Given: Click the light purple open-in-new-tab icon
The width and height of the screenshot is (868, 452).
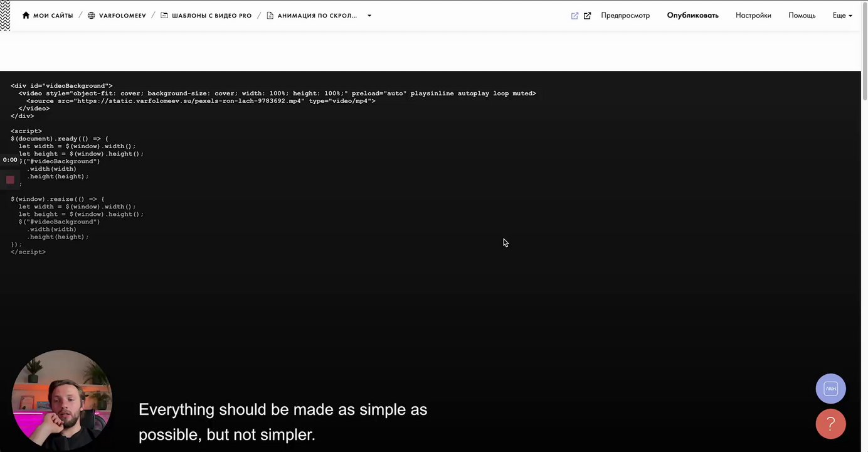Looking at the screenshot, I should coord(574,16).
